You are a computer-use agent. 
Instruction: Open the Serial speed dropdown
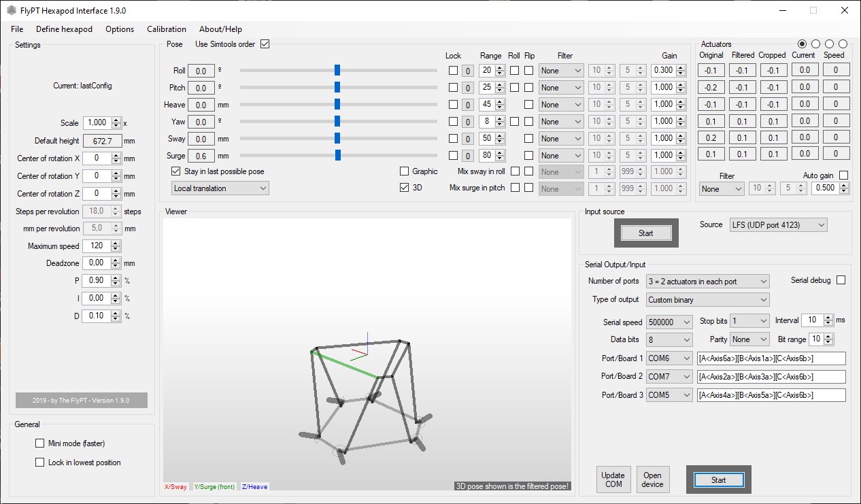click(669, 322)
